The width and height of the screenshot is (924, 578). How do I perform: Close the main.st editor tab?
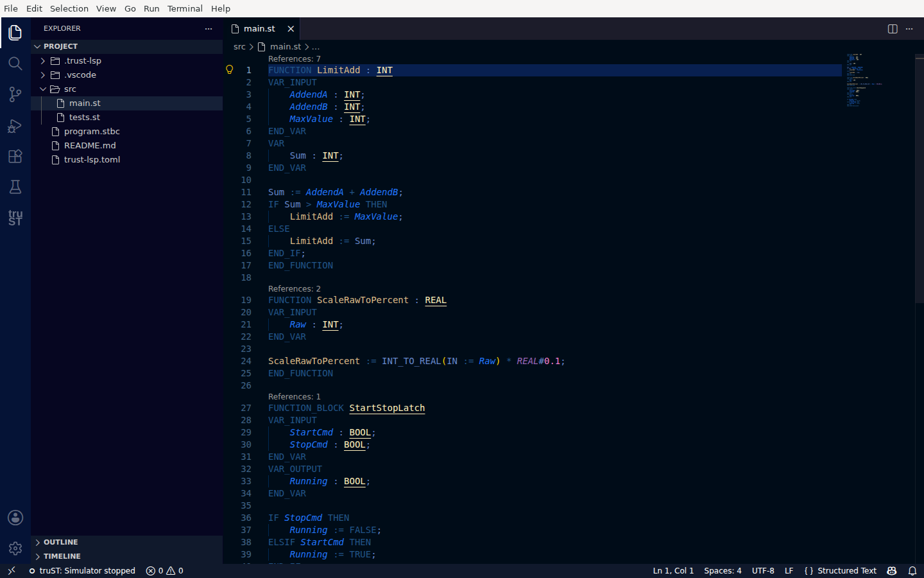(x=291, y=28)
